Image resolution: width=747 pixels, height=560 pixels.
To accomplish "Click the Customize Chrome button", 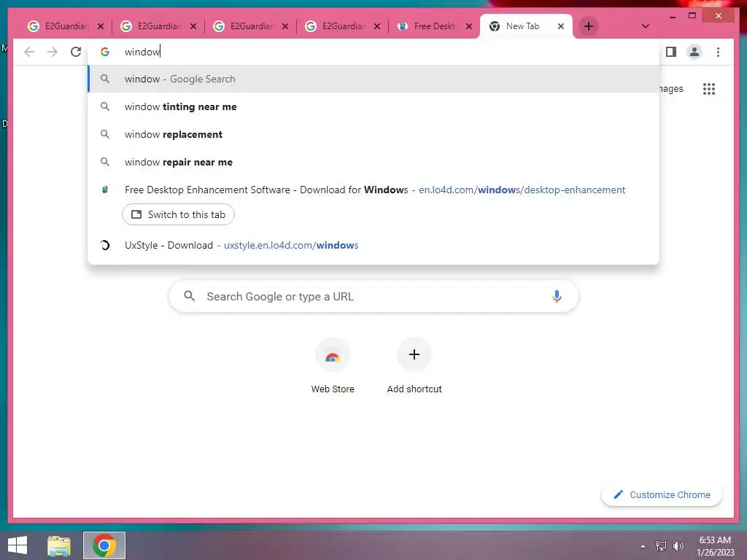I will pos(662,495).
